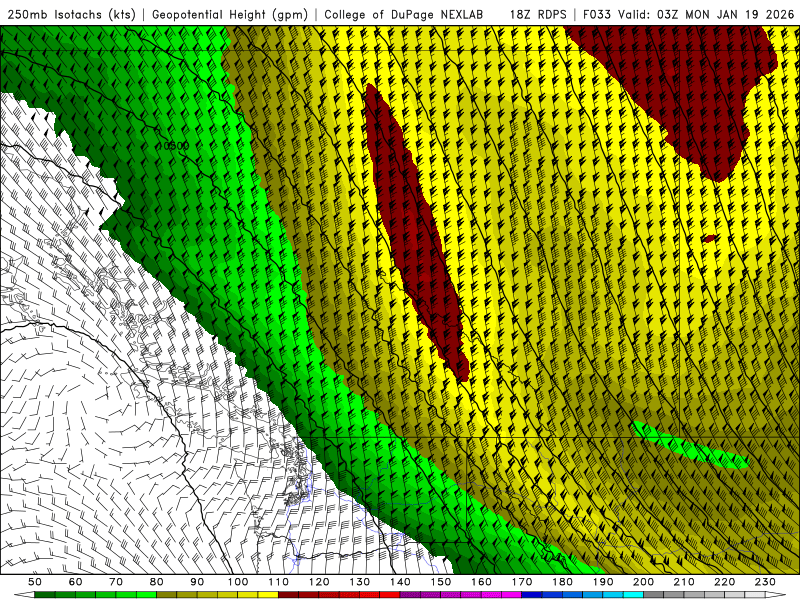Screen dimensions: 800x600
Task: Click the legend value "210"
Action: pos(684,582)
